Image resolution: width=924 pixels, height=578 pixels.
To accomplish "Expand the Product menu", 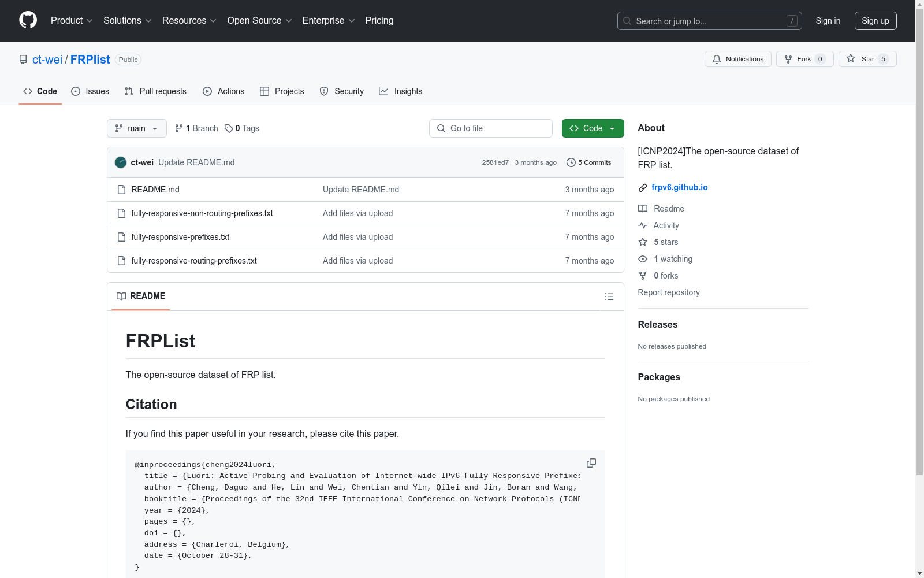I will (x=72, y=21).
